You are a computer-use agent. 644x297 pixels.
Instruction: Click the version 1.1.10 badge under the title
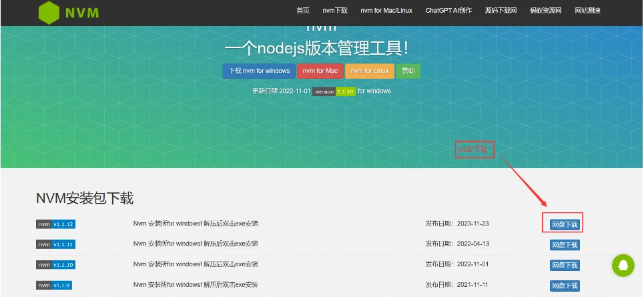334,91
